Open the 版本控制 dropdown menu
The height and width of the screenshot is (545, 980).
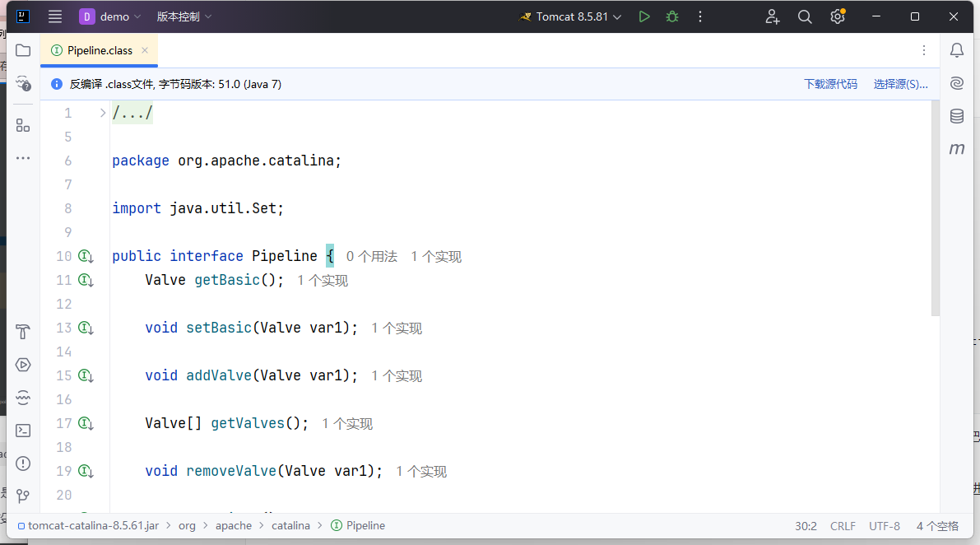click(x=184, y=16)
